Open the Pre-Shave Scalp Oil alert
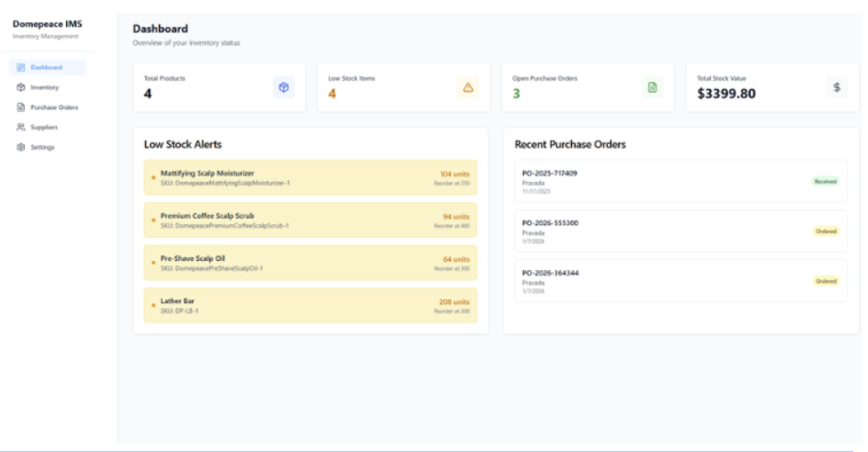868x452 pixels. coord(310,263)
